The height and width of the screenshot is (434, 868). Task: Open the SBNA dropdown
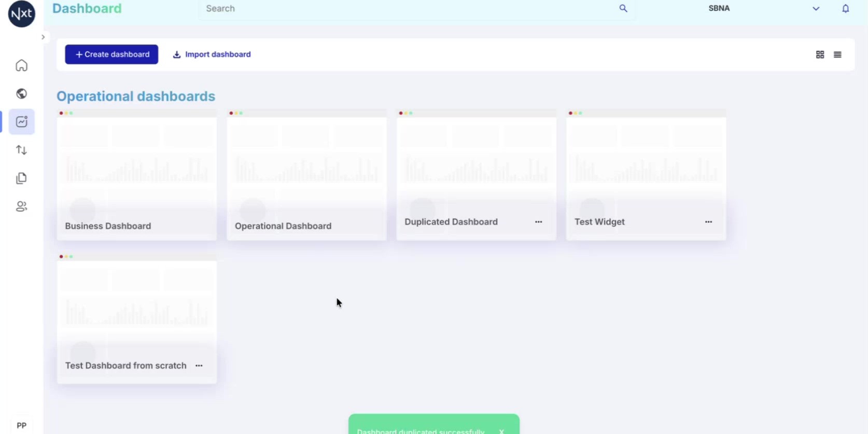click(x=763, y=8)
